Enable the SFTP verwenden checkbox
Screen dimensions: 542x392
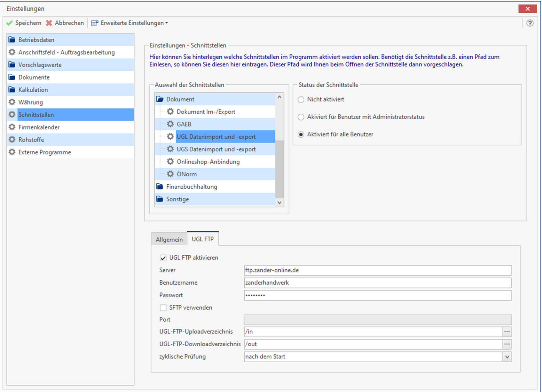(x=163, y=308)
